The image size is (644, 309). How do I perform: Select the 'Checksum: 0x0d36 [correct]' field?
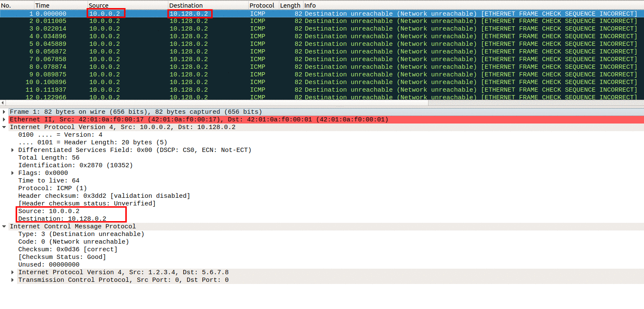coord(68,250)
